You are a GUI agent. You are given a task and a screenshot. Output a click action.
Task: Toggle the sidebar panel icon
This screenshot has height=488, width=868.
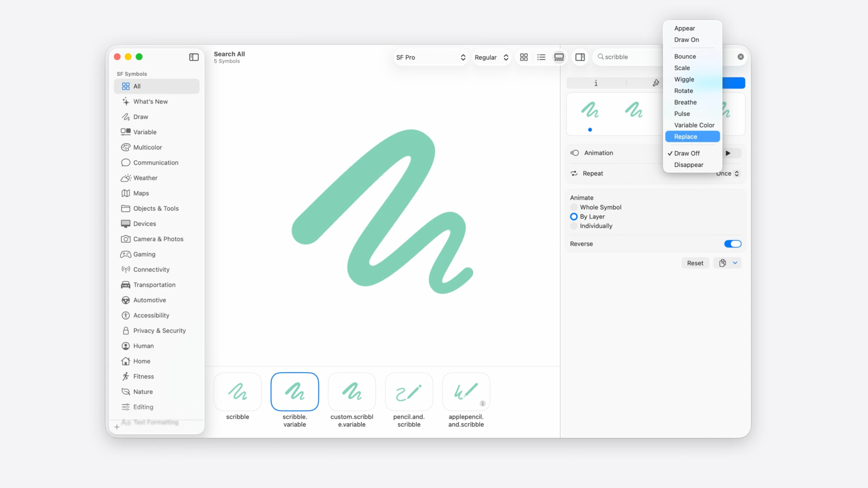point(194,57)
